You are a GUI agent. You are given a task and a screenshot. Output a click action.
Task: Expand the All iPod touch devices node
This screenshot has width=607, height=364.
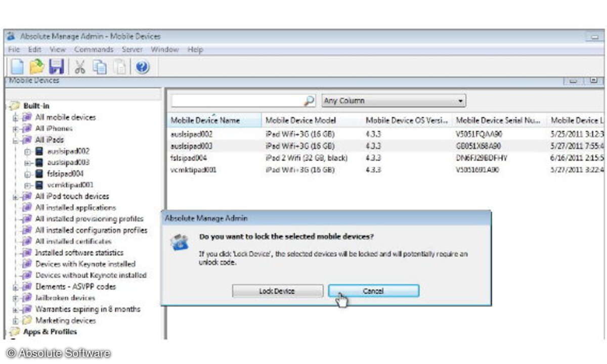point(16,196)
